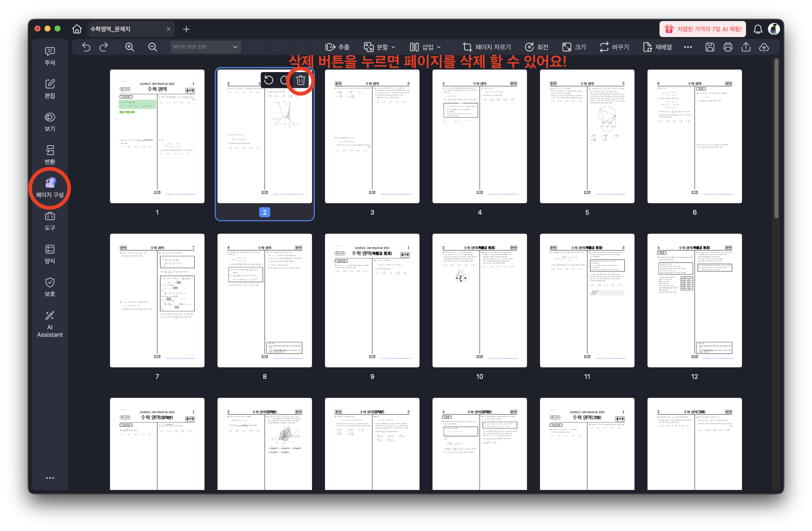The image size is (812, 531).
Task: Click the trash icon on page 2 thumbnail
Action: click(x=300, y=80)
